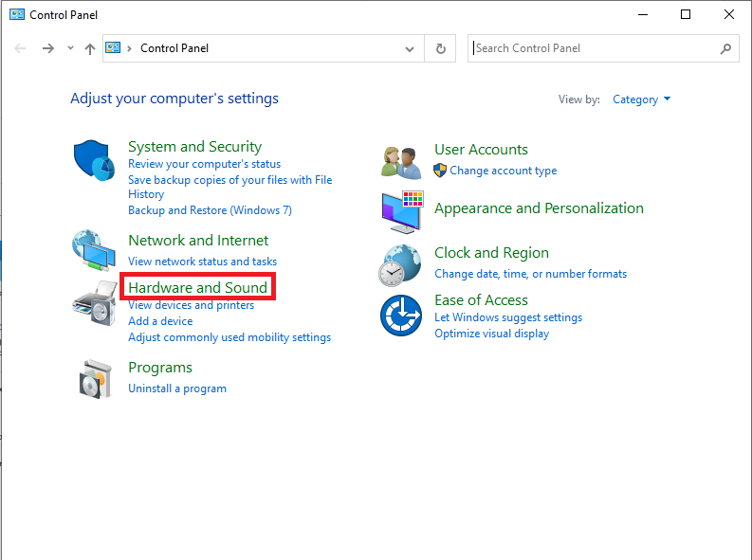Select Uninstall a program
The image size is (752, 560).
click(177, 388)
